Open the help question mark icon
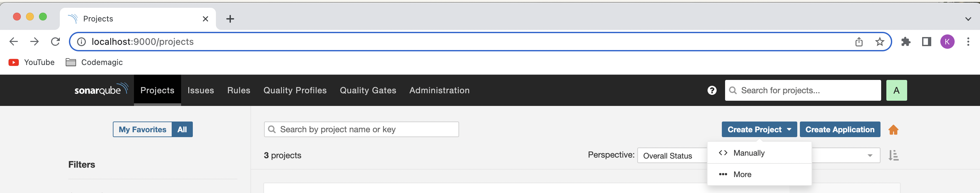 click(x=712, y=90)
